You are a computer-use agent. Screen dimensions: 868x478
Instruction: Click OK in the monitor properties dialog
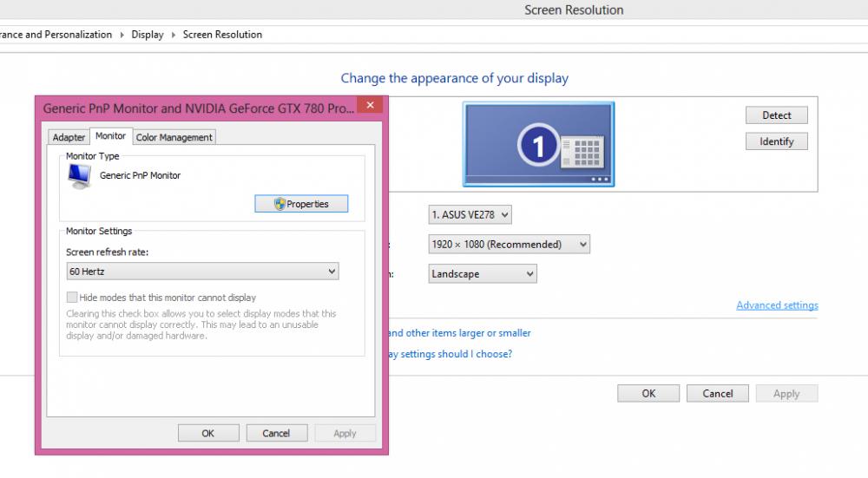pyautogui.click(x=208, y=433)
